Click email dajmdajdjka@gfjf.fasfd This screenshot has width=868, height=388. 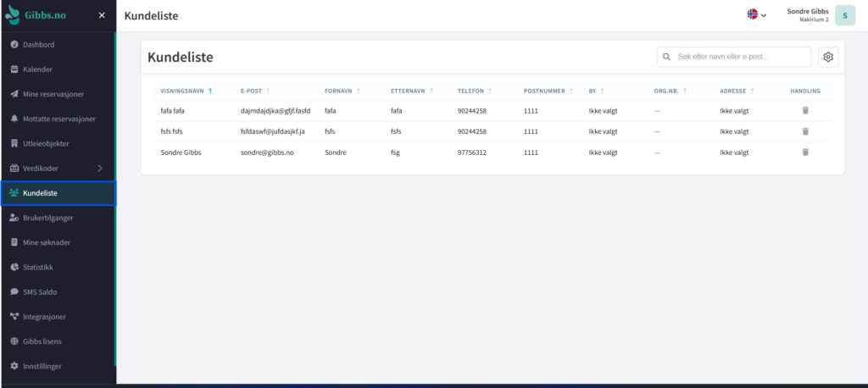[x=275, y=111]
